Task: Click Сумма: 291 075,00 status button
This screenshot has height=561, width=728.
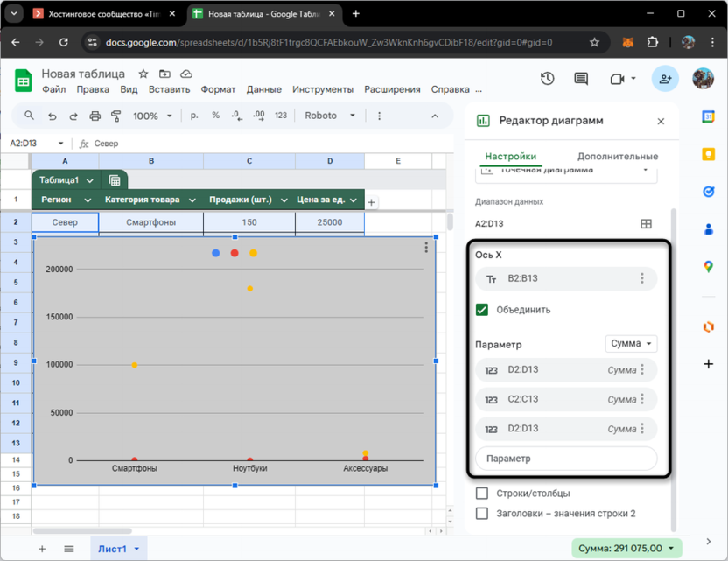Action: (x=626, y=549)
